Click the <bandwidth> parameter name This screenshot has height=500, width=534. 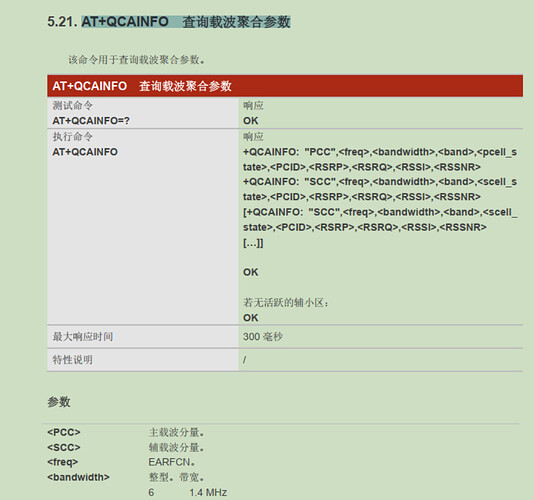(78, 477)
